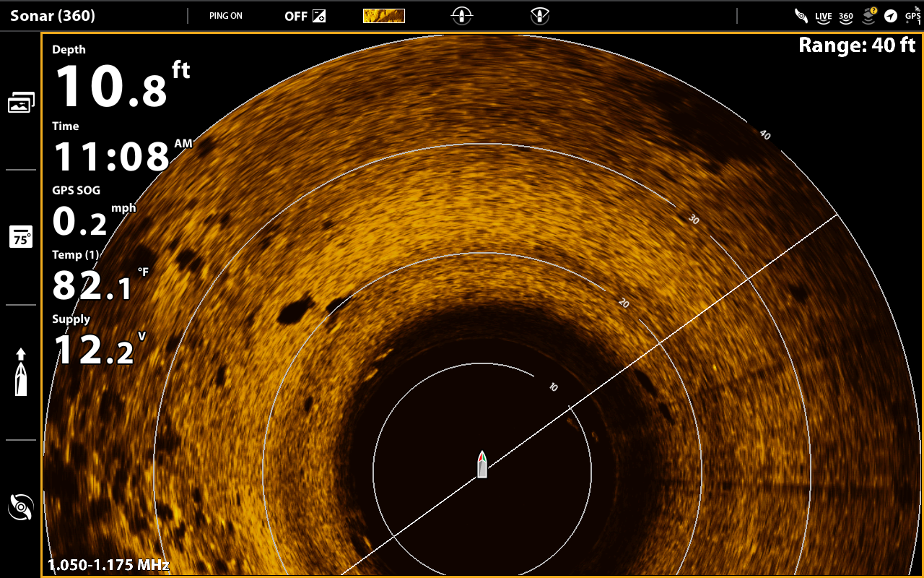Tap the 360 sonar rotation icon
This screenshot has height=578, width=924.
tap(21, 507)
